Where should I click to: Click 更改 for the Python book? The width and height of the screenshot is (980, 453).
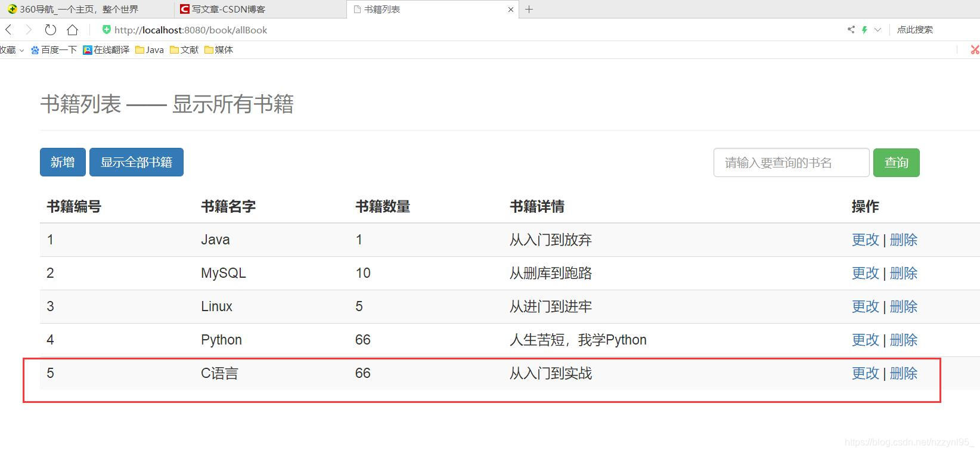coord(865,340)
